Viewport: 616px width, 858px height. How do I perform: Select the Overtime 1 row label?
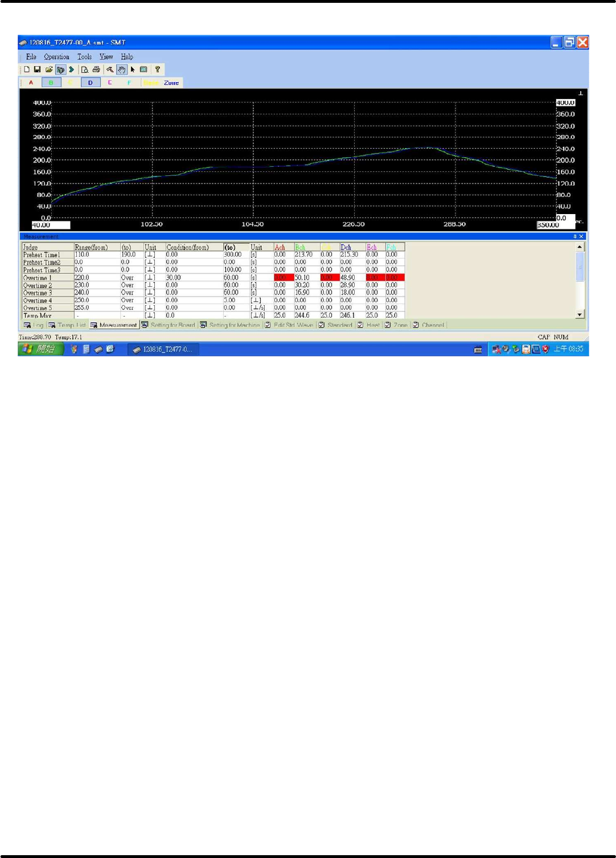(x=48, y=278)
